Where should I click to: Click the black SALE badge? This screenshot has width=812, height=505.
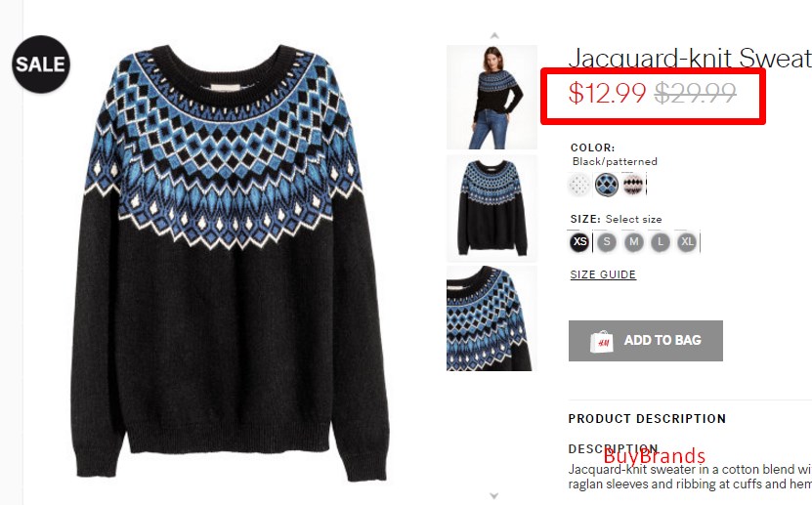coord(41,64)
